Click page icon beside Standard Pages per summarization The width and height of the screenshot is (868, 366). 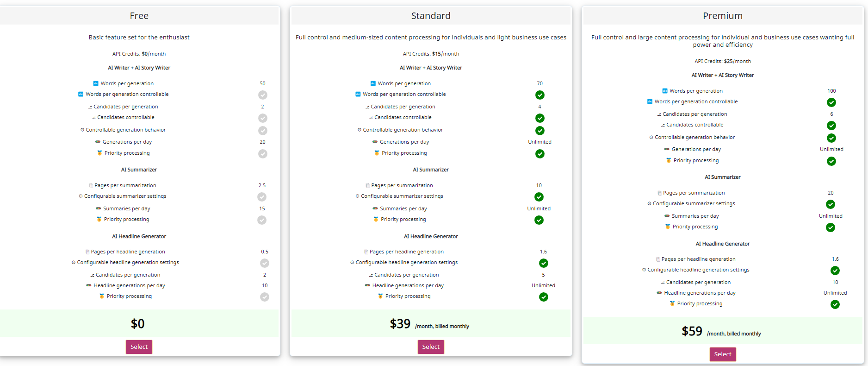click(x=368, y=185)
